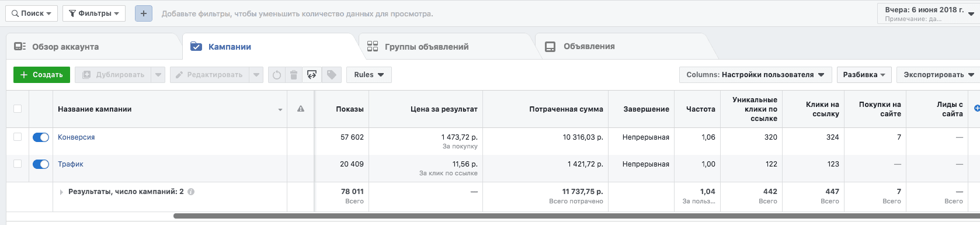Click the warning triangle column header icon
This screenshot has height=225, width=980.
pyautogui.click(x=301, y=109)
